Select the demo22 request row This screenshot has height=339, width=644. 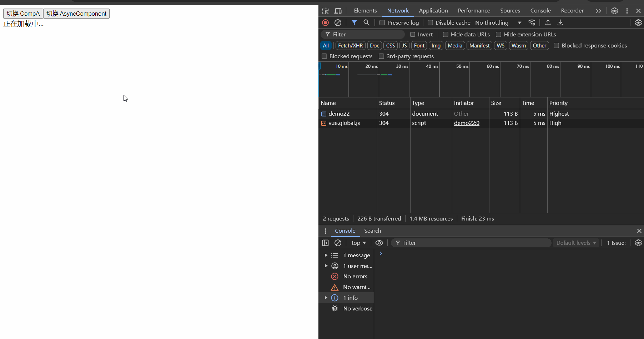point(481,114)
